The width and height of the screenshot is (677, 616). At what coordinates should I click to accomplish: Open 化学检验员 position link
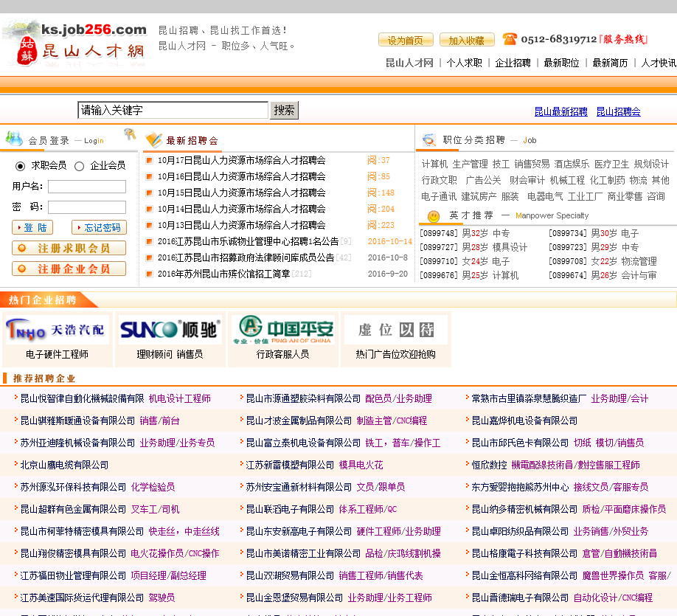pos(153,488)
